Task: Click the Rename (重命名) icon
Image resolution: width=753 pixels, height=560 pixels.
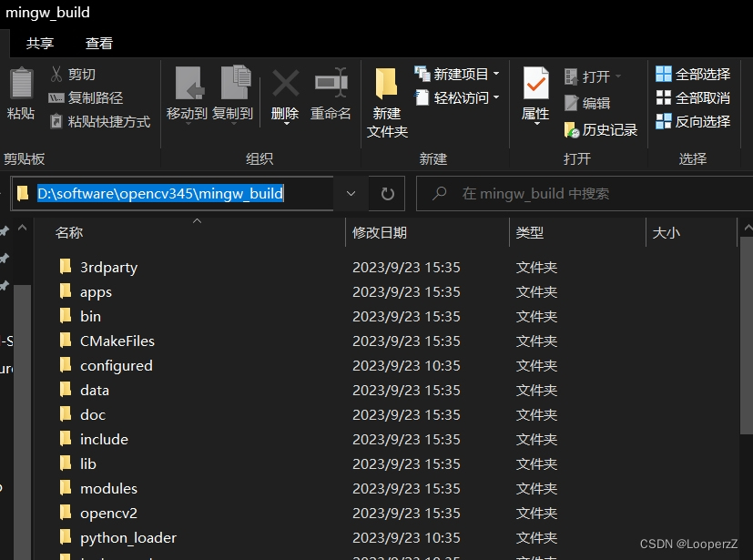Action: point(331,84)
